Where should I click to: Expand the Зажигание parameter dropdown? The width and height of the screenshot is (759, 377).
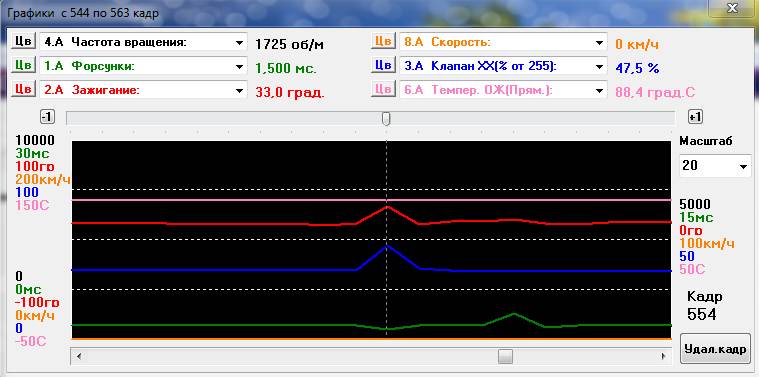[239, 90]
